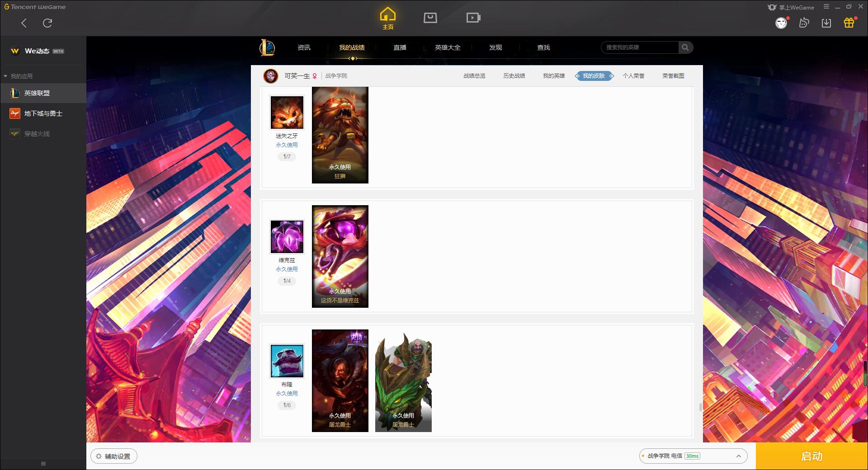Image resolution: width=868 pixels, height=470 pixels.
Task: Click the gift box icon
Action: click(849, 23)
